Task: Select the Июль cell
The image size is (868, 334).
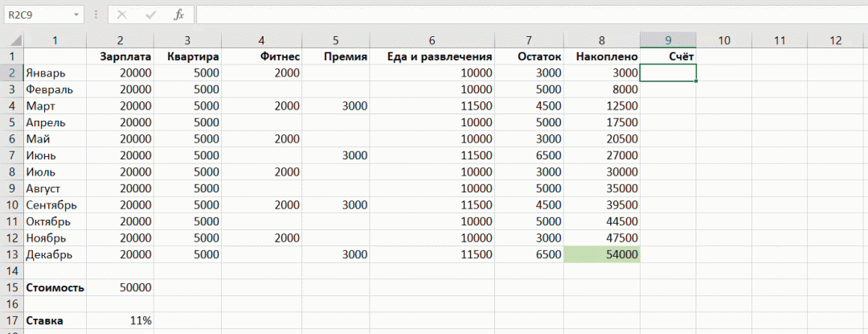Action: [55, 171]
